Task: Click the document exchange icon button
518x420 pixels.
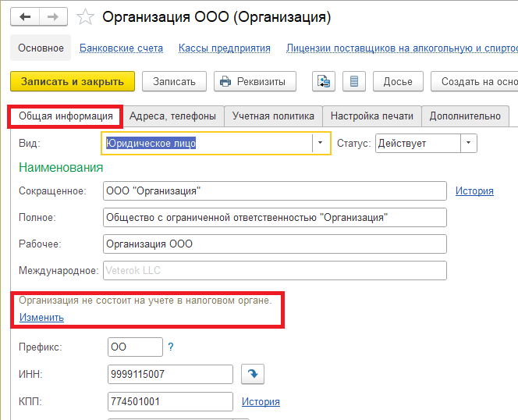Action: pyautogui.click(x=324, y=81)
